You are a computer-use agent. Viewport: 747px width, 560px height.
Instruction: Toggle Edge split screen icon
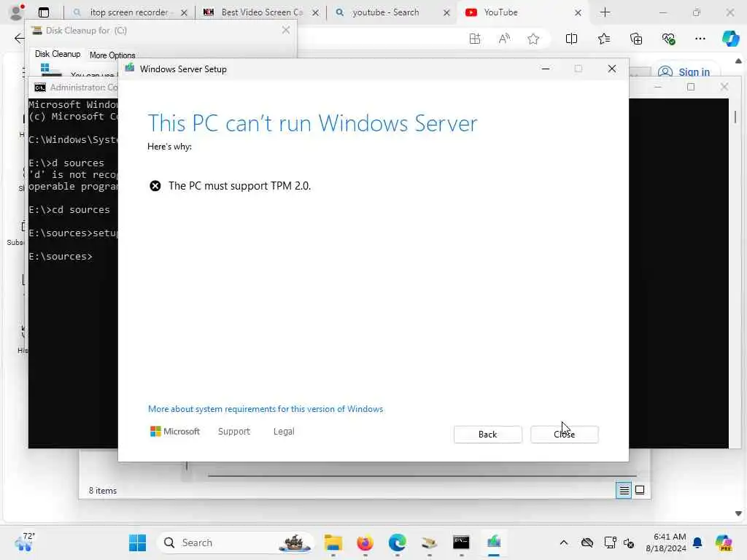(571, 39)
